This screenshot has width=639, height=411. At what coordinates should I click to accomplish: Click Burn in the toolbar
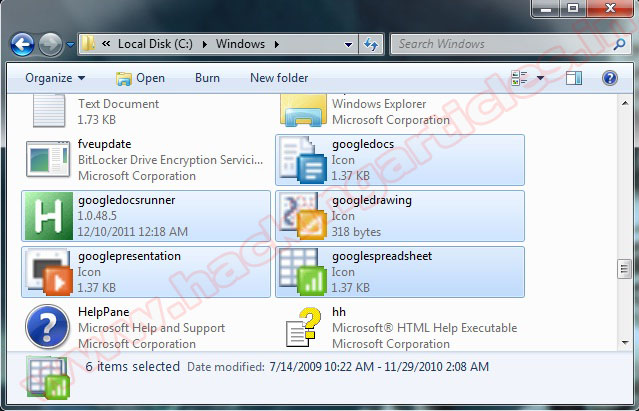[x=207, y=78]
